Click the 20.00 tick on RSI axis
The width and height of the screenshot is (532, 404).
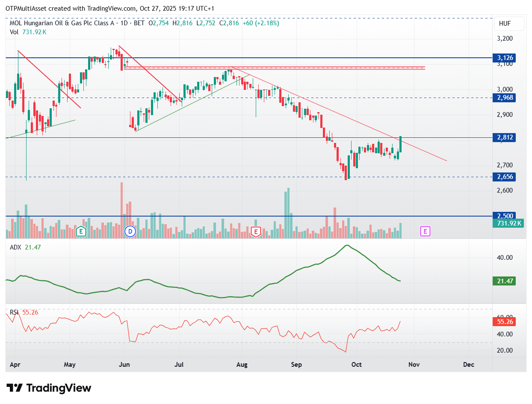pyautogui.click(x=505, y=351)
